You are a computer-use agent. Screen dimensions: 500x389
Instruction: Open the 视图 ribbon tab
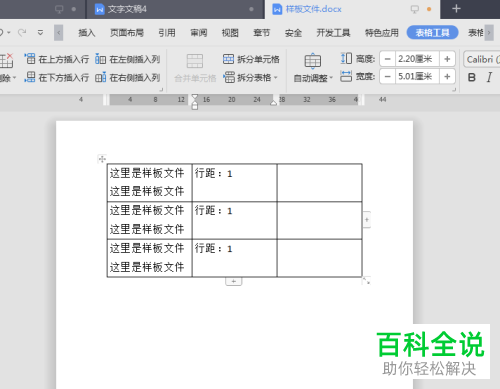coord(230,33)
